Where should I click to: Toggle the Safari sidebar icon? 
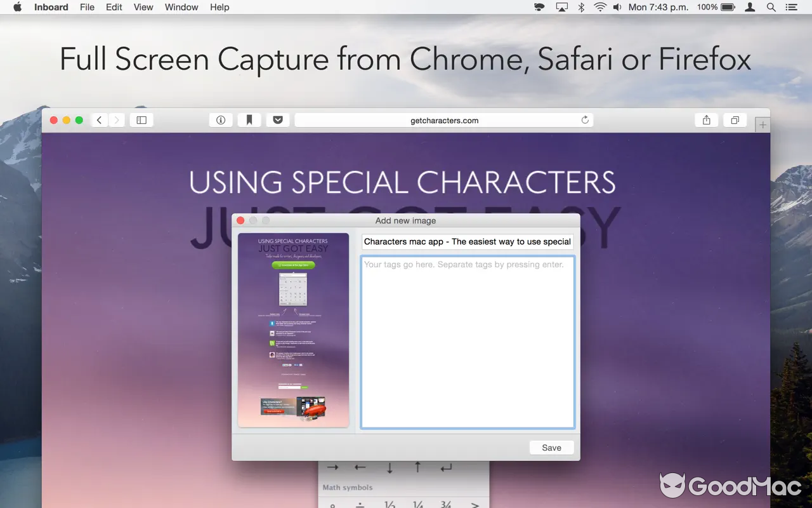click(x=141, y=120)
